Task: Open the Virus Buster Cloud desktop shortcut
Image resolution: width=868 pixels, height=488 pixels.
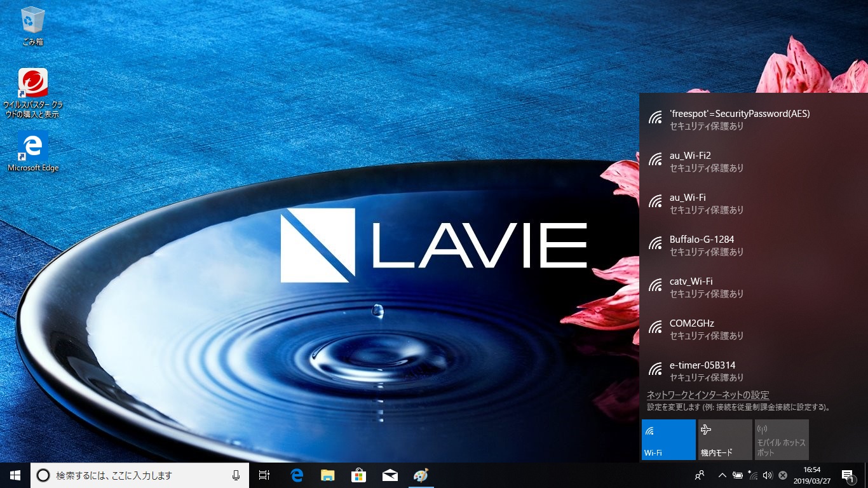Action: point(32,93)
